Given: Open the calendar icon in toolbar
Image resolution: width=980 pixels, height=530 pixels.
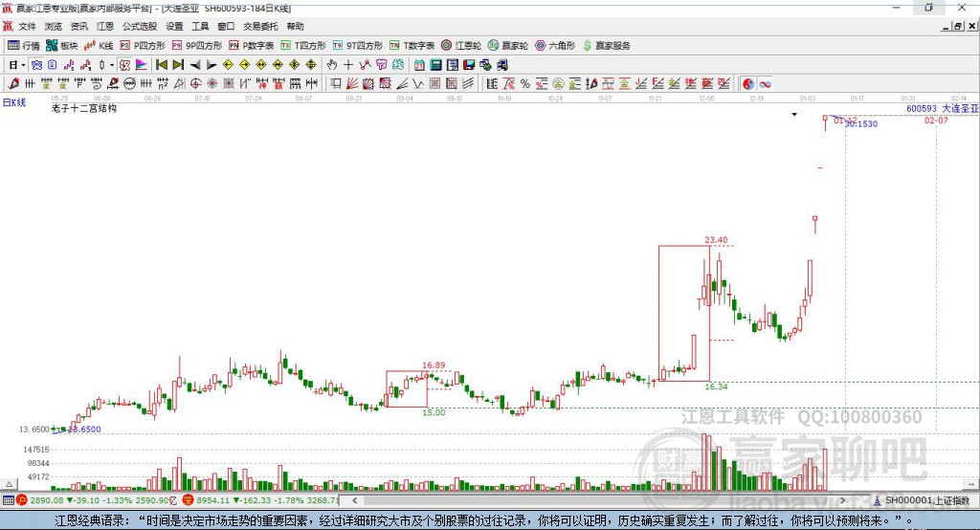Looking at the screenshot, I should (x=419, y=65).
